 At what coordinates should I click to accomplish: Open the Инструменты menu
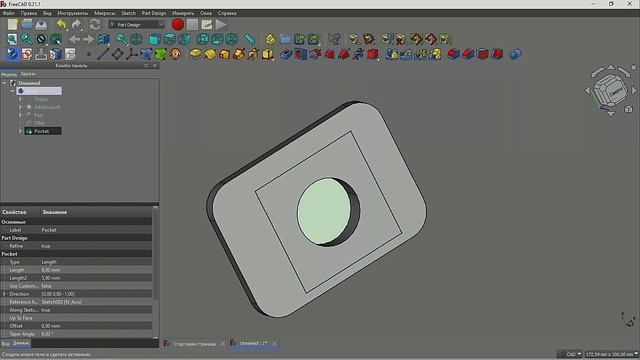point(73,13)
